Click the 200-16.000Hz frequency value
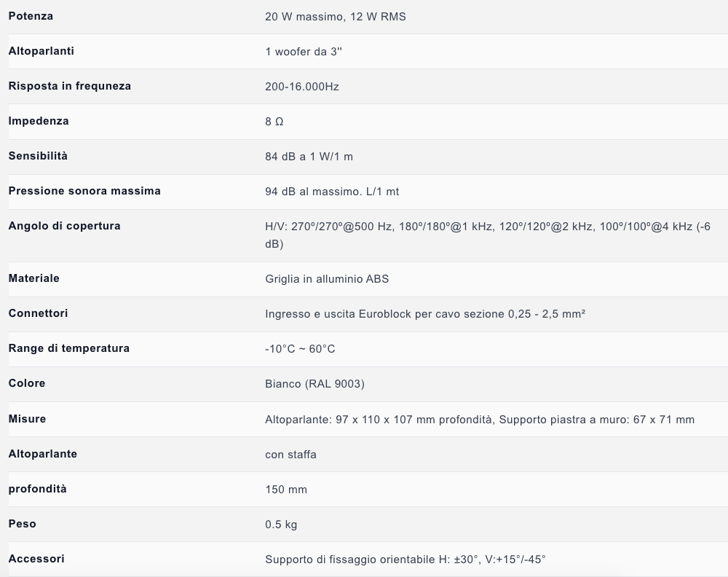The image size is (728, 577). [302, 87]
